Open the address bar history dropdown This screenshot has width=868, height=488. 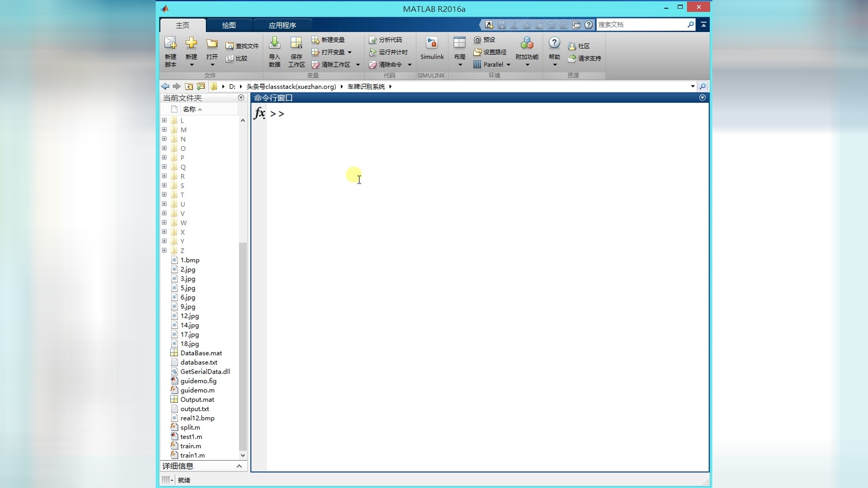(693, 86)
